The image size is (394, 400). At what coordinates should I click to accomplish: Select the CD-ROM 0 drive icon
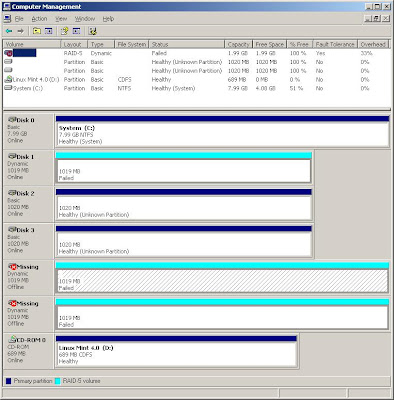pyautogui.click(x=12, y=339)
